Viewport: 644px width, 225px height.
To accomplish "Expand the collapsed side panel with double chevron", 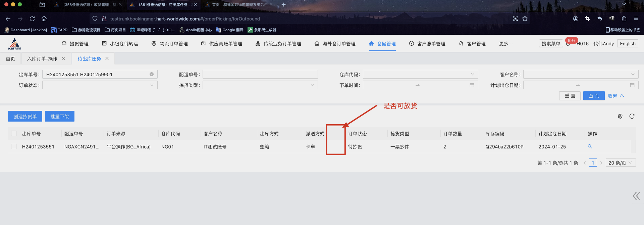I will click(636, 196).
